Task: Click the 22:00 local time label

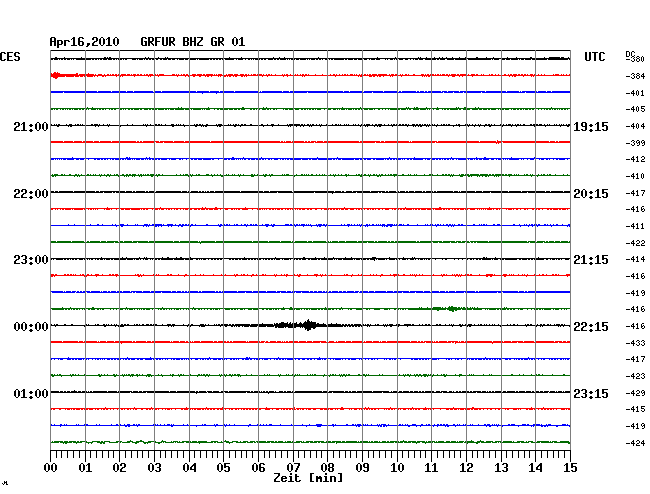Action: [x=31, y=194]
